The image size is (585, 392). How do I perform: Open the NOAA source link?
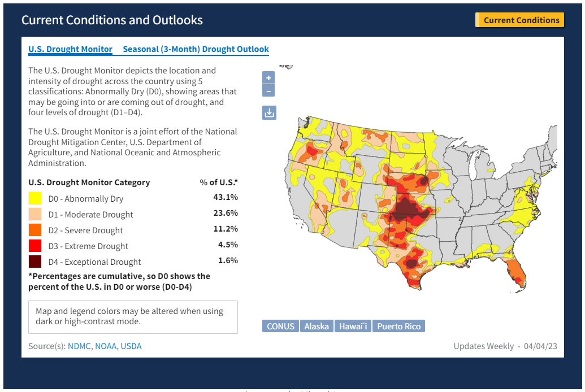coord(106,346)
